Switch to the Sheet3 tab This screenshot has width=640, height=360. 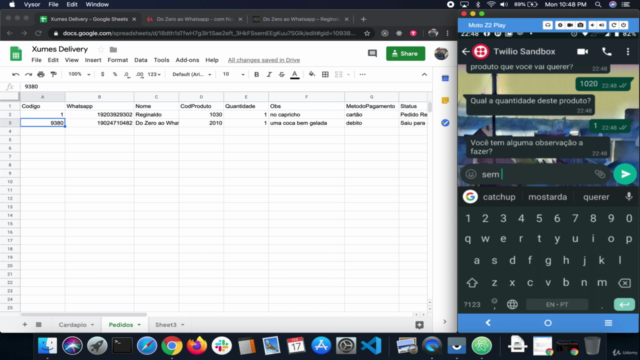[x=166, y=324]
